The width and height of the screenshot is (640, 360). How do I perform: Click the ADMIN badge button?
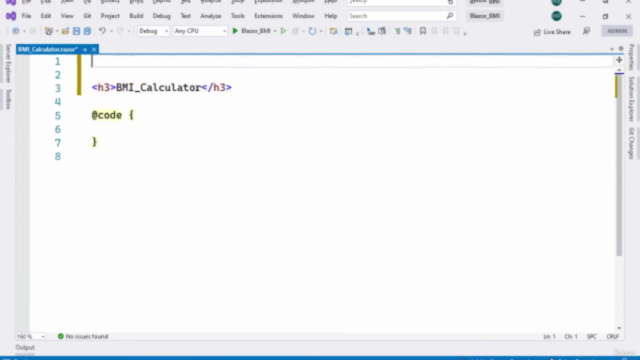[617, 31]
